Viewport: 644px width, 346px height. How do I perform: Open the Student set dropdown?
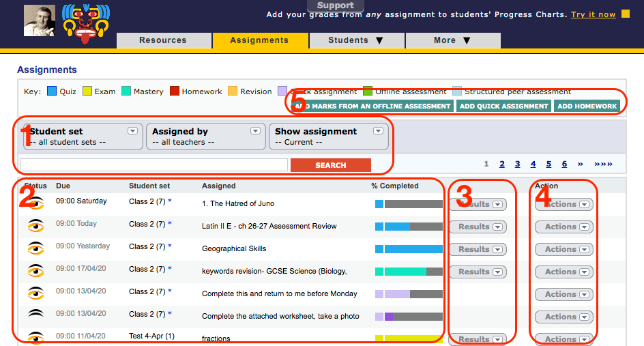pos(132,131)
